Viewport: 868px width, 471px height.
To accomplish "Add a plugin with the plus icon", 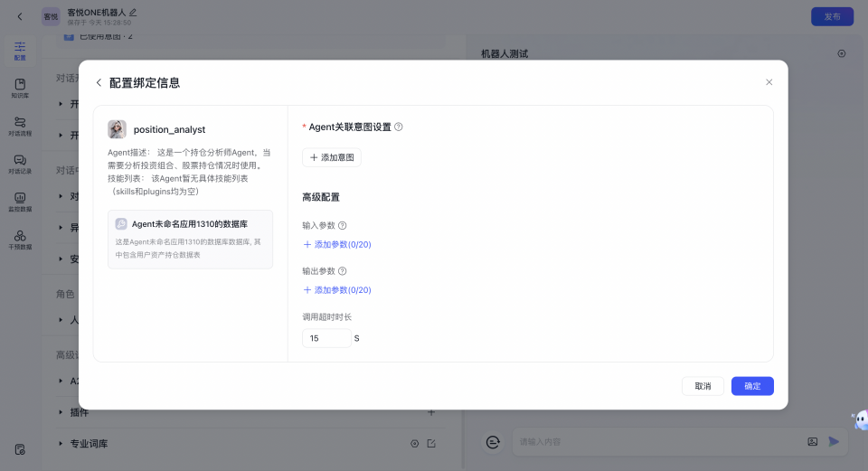I will [x=431, y=412].
